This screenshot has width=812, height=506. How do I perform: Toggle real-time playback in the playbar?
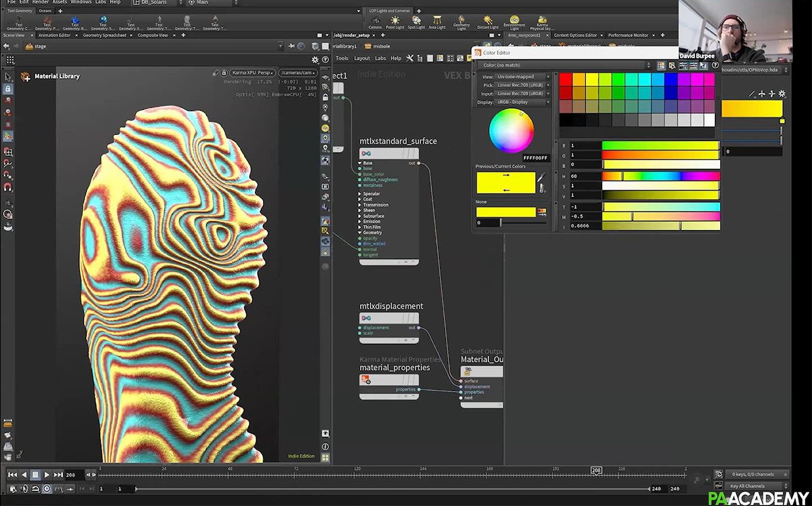click(47, 489)
